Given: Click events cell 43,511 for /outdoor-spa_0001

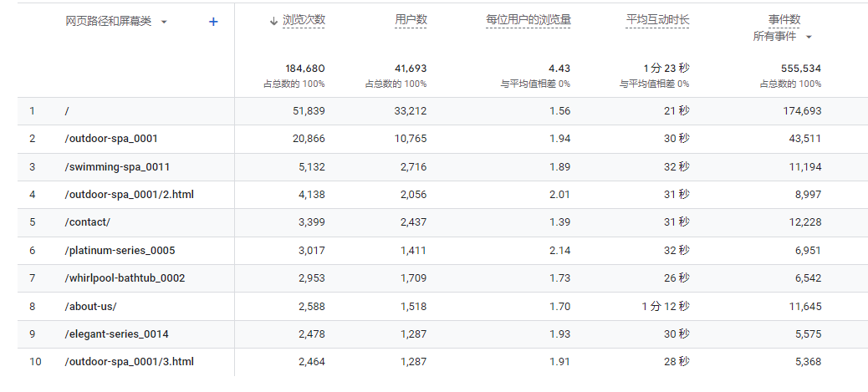Looking at the screenshot, I should pyautogui.click(x=805, y=139).
